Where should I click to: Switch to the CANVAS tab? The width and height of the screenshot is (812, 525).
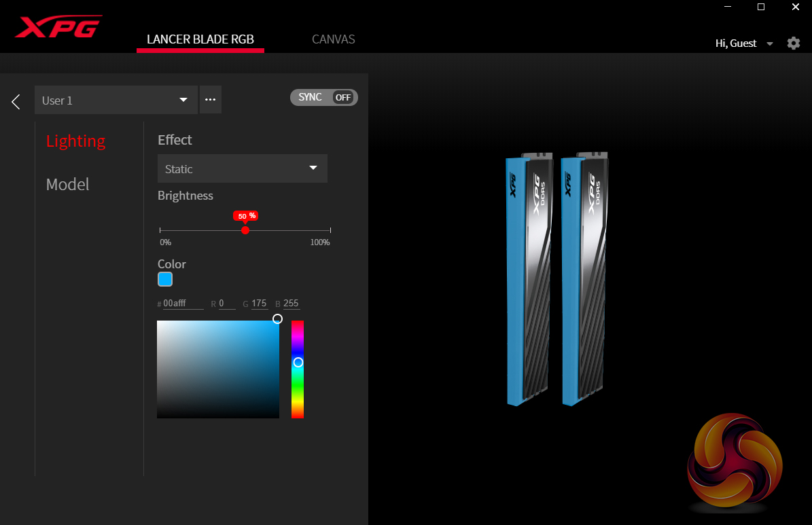click(334, 39)
